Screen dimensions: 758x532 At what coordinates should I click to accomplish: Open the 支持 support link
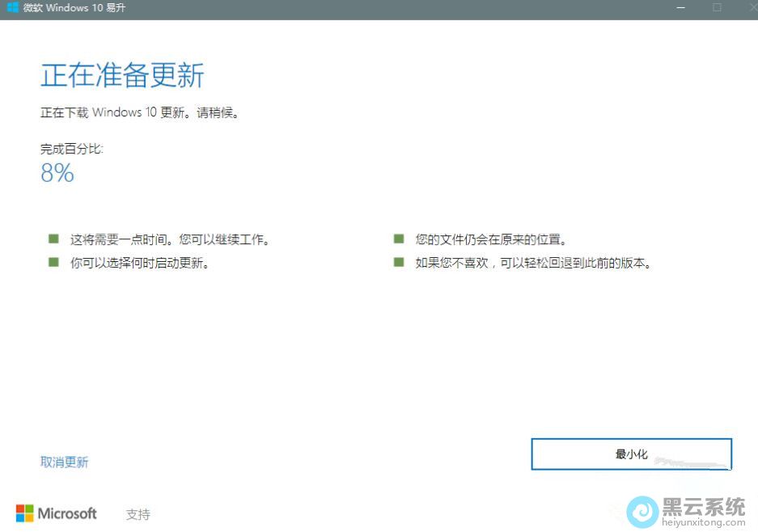[138, 514]
